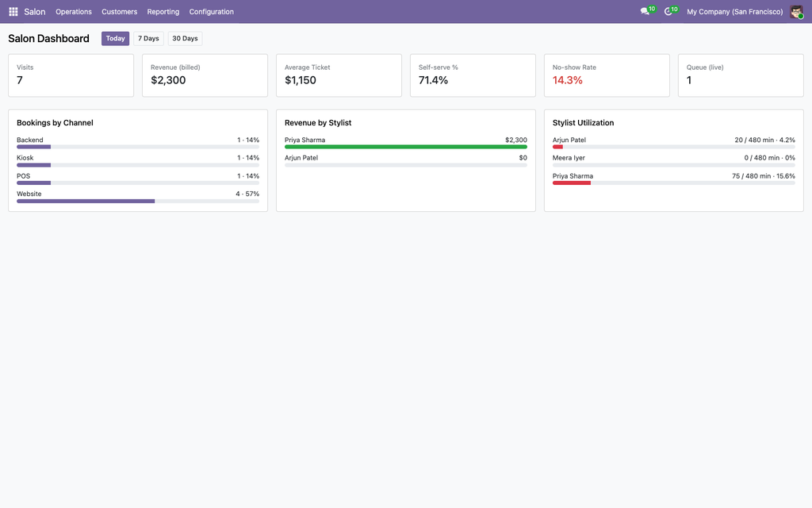Click Priya Sharma in Revenue by Stylist

(x=305, y=140)
